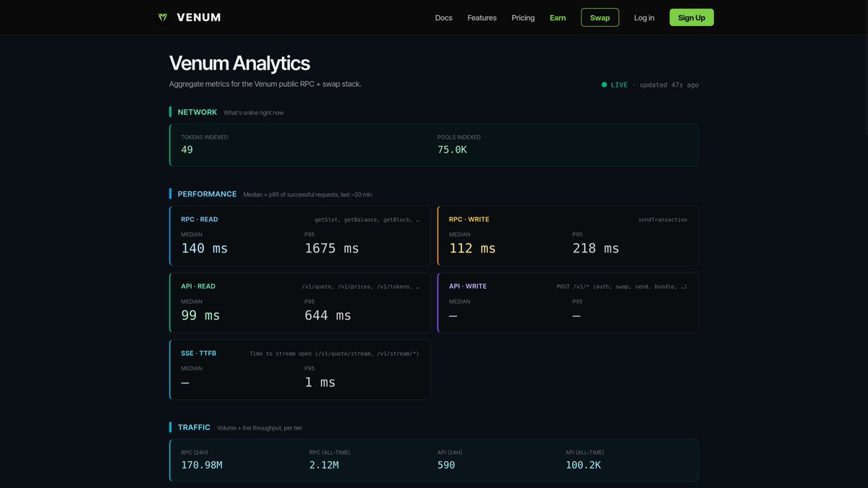Click the Swap button
This screenshot has height=488, width=868.
600,17
